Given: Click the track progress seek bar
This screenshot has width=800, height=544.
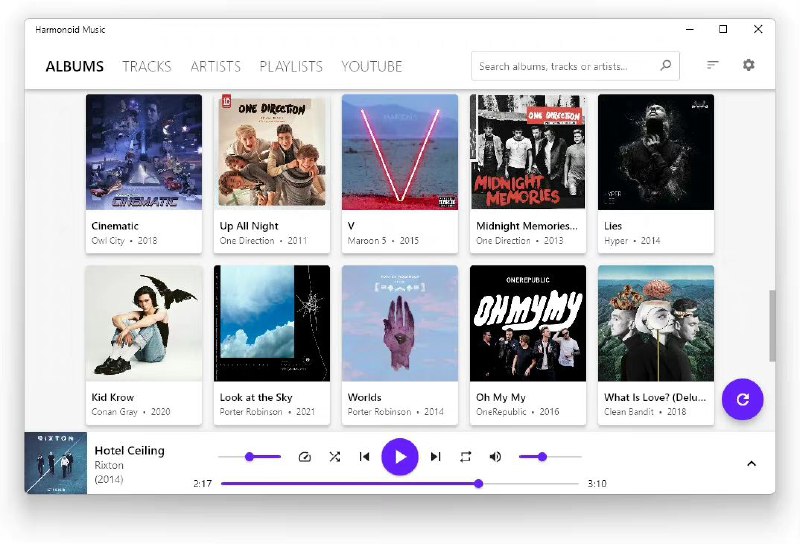Looking at the screenshot, I should (x=400, y=483).
